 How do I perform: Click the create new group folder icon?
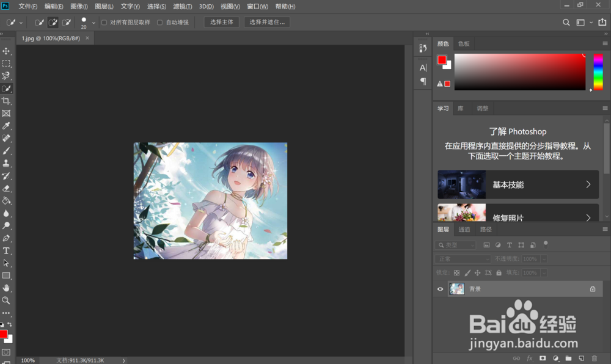point(568,358)
